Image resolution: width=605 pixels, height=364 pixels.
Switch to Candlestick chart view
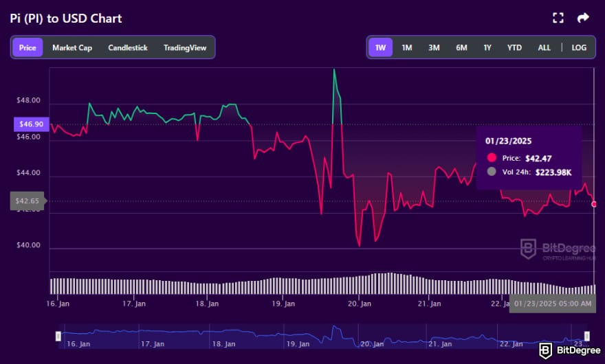(x=129, y=47)
